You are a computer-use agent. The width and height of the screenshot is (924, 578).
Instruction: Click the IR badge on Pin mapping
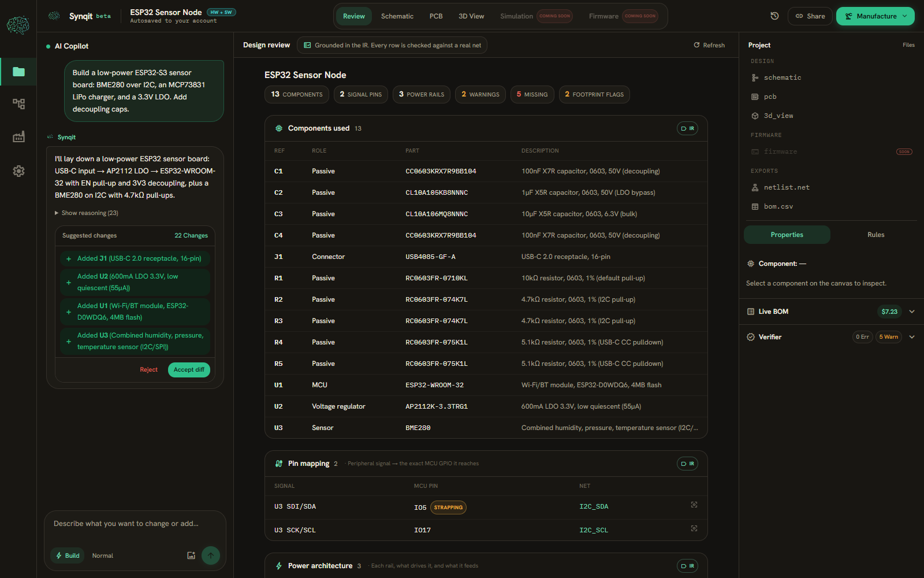[687, 464]
